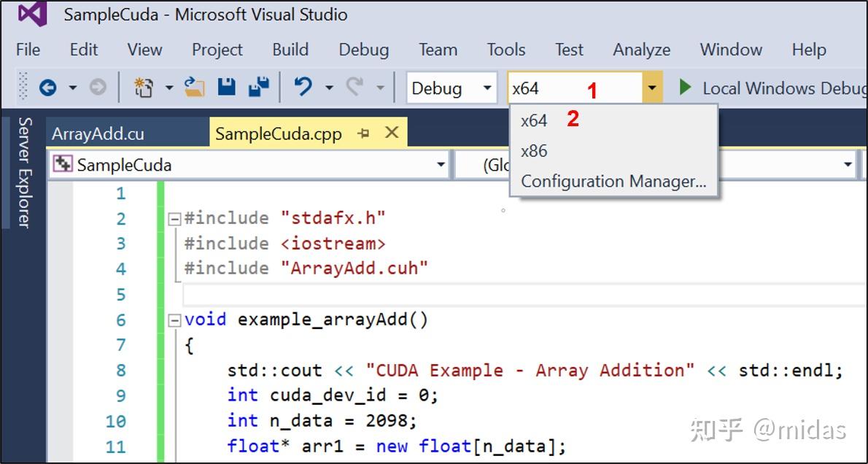868x464 pixels.
Task: Select x86 from the platform dropdown list
Action: [533, 151]
